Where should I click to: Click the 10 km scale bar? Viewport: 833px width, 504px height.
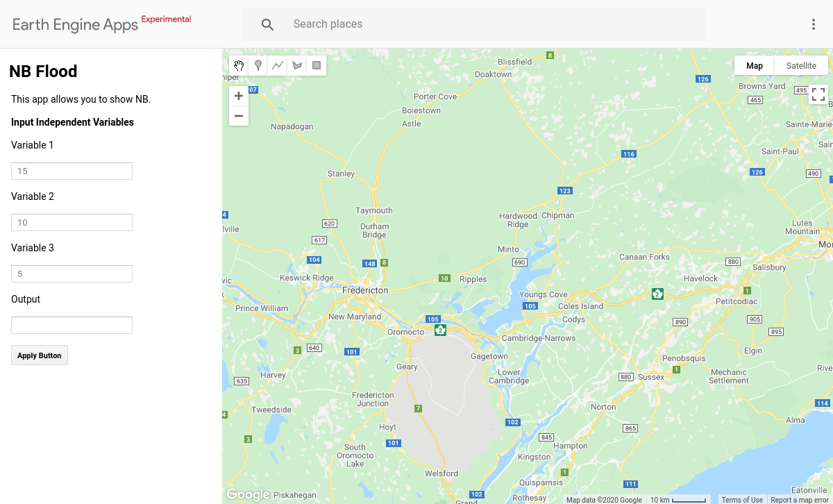(x=677, y=499)
